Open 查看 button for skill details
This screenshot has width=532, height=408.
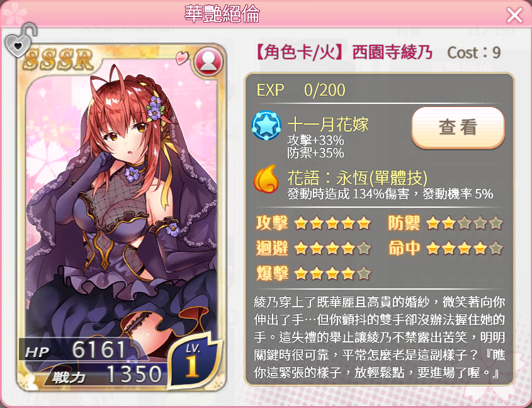click(458, 127)
